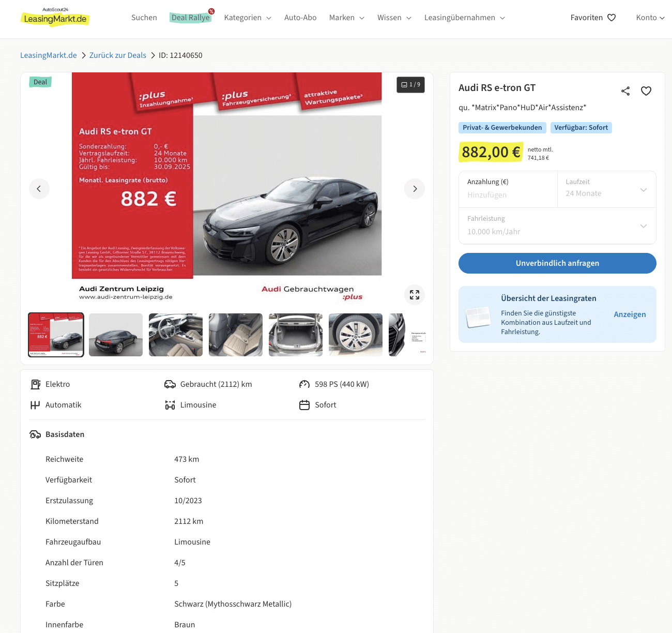Click the netto mtl. 741,18 € text
The width and height of the screenshot is (672, 633).
pos(540,154)
